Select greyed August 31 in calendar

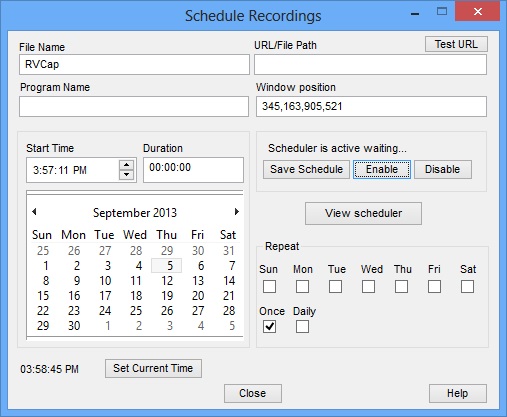point(229,251)
